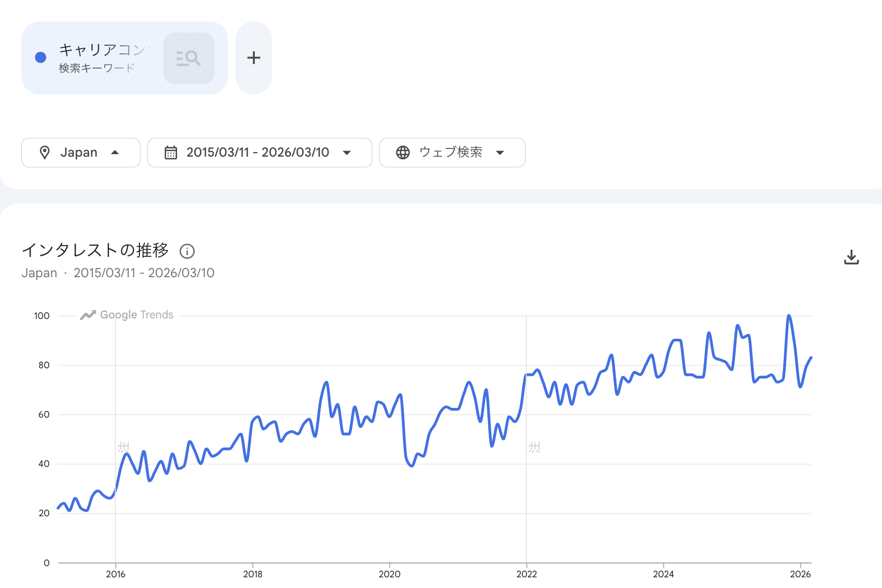Click the 2020 label on the x-axis
This screenshot has height=588, width=882.
[390, 574]
